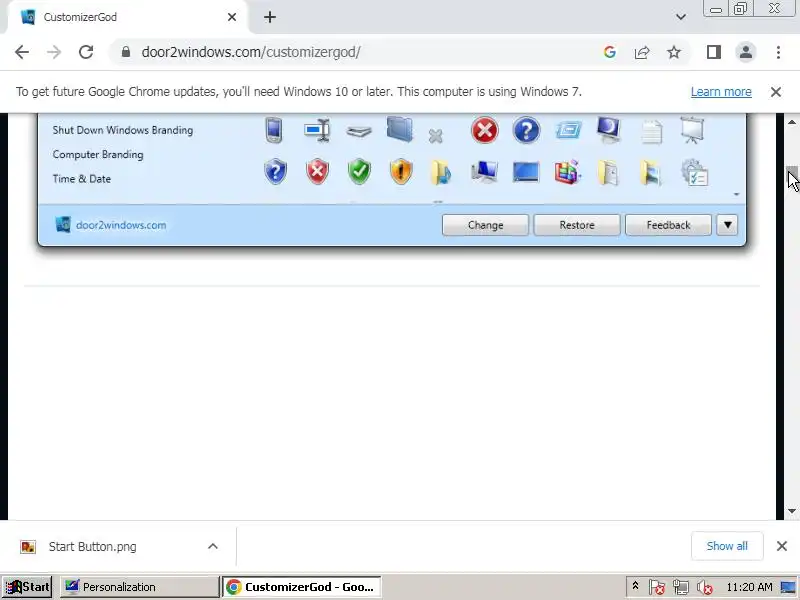Image resolution: width=800 pixels, height=600 pixels.
Task: Open Chrome three-dot menu
Action: click(778, 52)
